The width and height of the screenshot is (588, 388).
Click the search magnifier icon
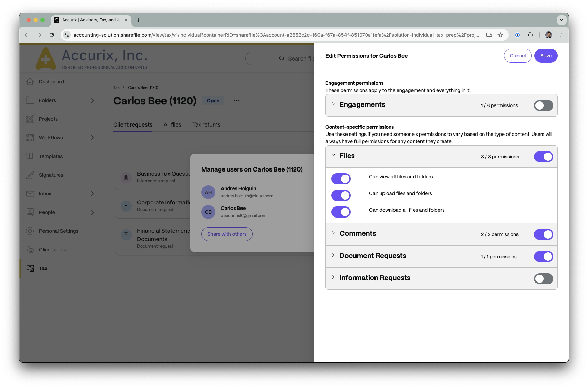[282, 58]
